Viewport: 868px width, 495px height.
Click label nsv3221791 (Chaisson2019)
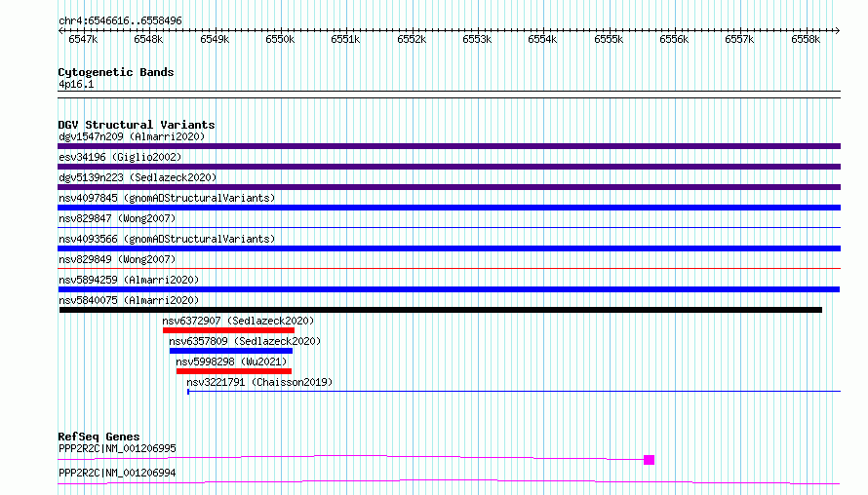pos(259,382)
